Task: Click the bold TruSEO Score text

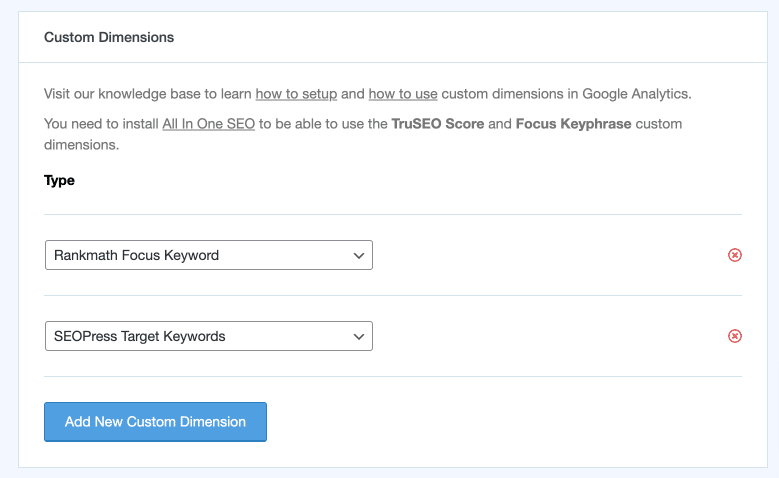Action: (438, 124)
